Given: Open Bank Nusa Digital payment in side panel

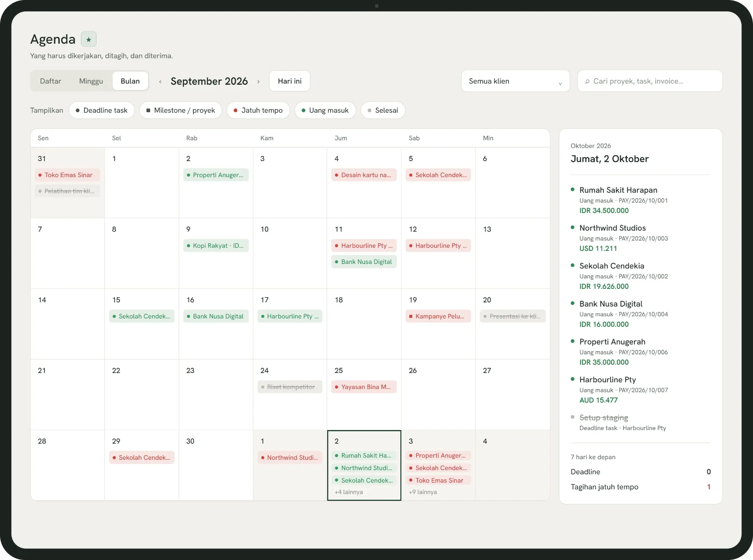Looking at the screenshot, I should pyautogui.click(x=641, y=314).
